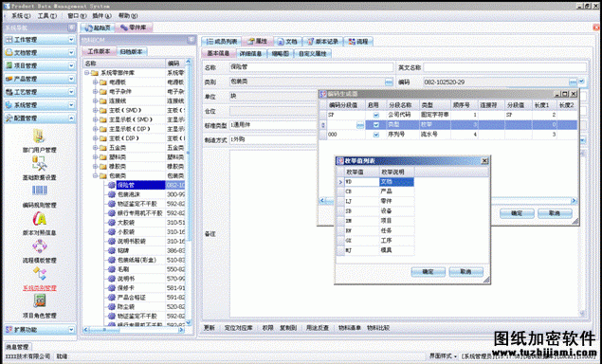Click gear icon of 小胶袋 part
The height and width of the screenshot is (364, 602).
pyautogui.click(x=111, y=231)
